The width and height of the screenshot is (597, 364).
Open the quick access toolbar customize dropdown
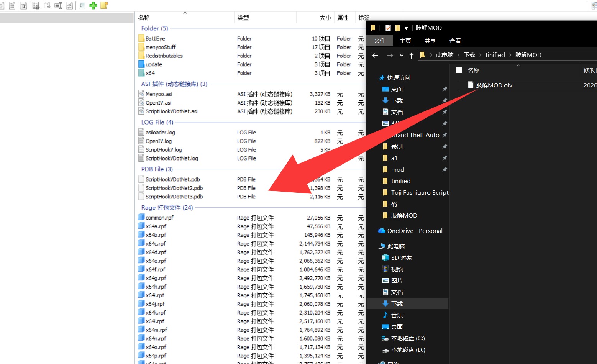coord(406,28)
